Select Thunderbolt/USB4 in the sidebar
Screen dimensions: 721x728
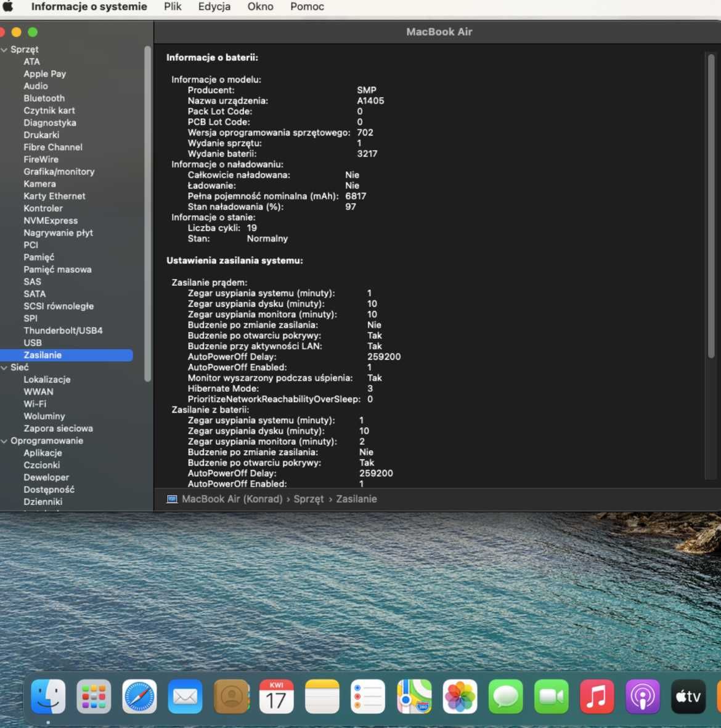point(63,331)
